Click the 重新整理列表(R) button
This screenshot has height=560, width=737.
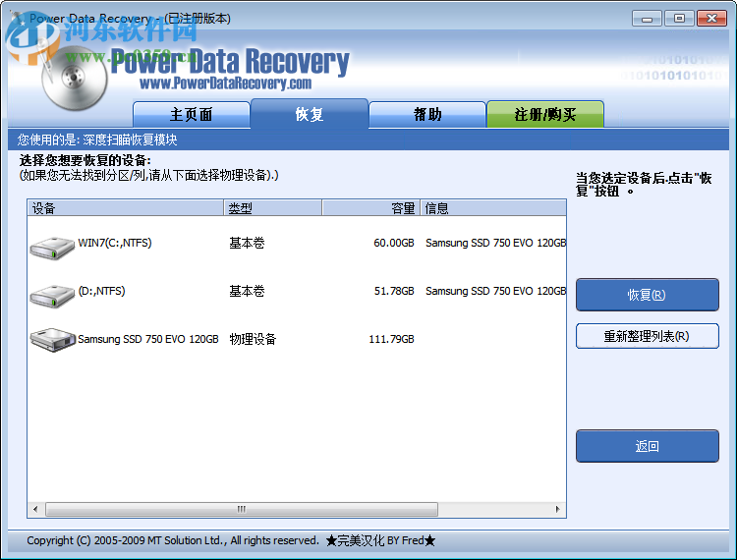pyautogui.click(x=648, y=336)
